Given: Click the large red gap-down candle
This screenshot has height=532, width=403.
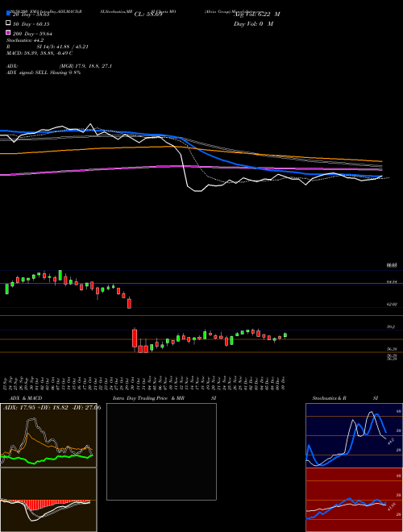Looking at the screenshot, I should 135,338.
